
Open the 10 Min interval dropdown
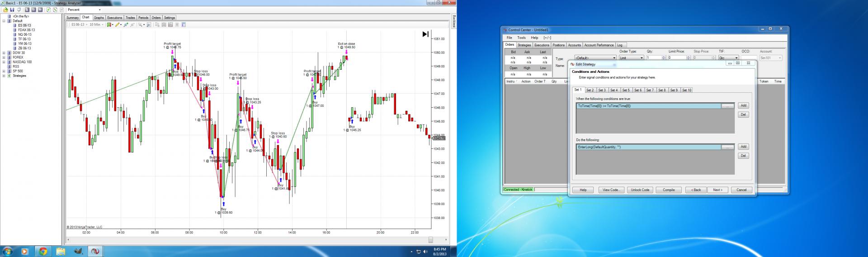tap(97, 24)
